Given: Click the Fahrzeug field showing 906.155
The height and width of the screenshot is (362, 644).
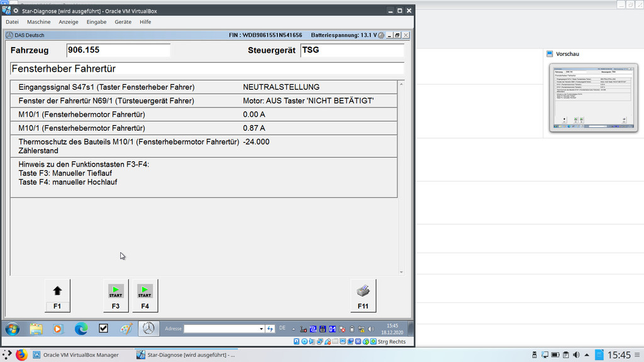Looking at the screenshot, I should click(118, 50).
